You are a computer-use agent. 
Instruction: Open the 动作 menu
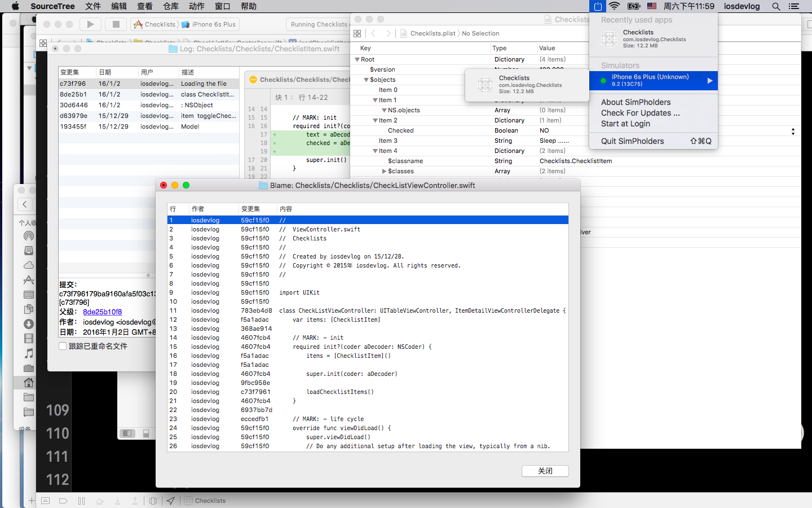tap(196, 6)
